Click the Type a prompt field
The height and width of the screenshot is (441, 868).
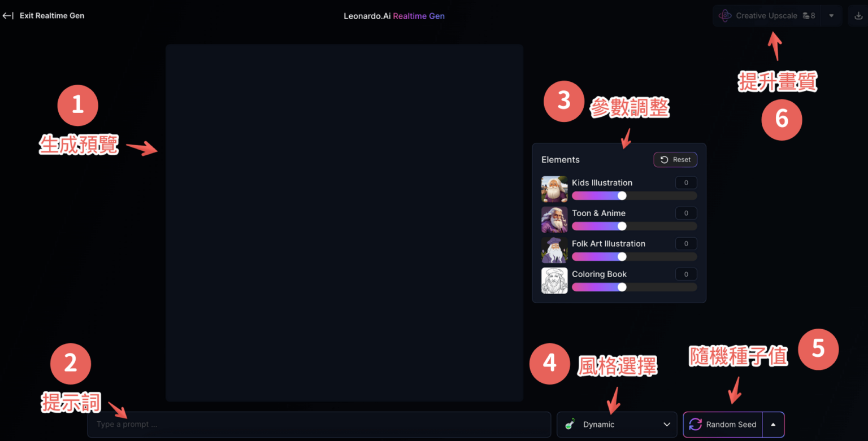319,425
